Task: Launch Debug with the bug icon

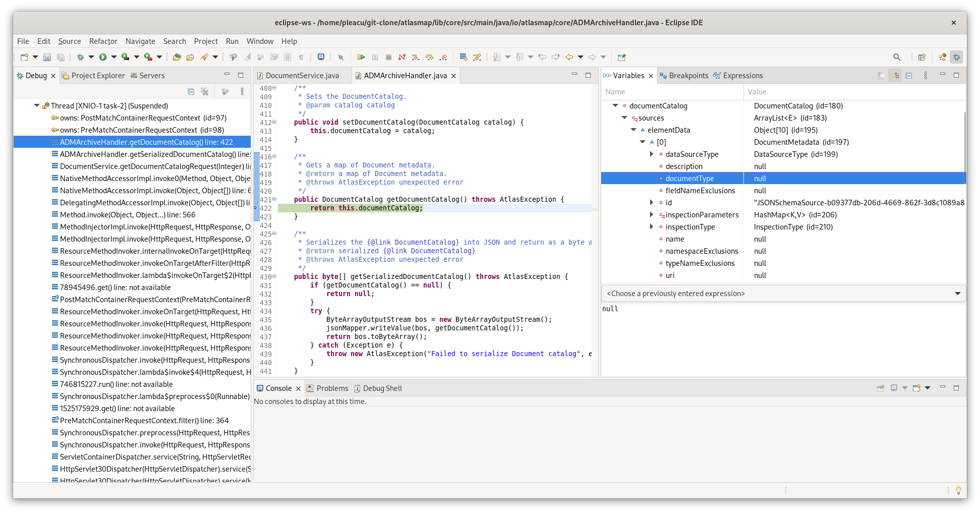Action: [80, 57]
